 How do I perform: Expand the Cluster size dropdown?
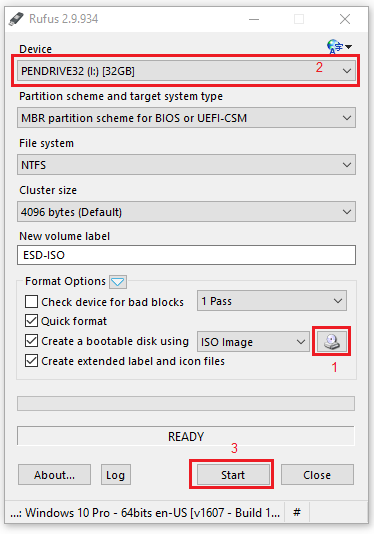coord(186,212)
